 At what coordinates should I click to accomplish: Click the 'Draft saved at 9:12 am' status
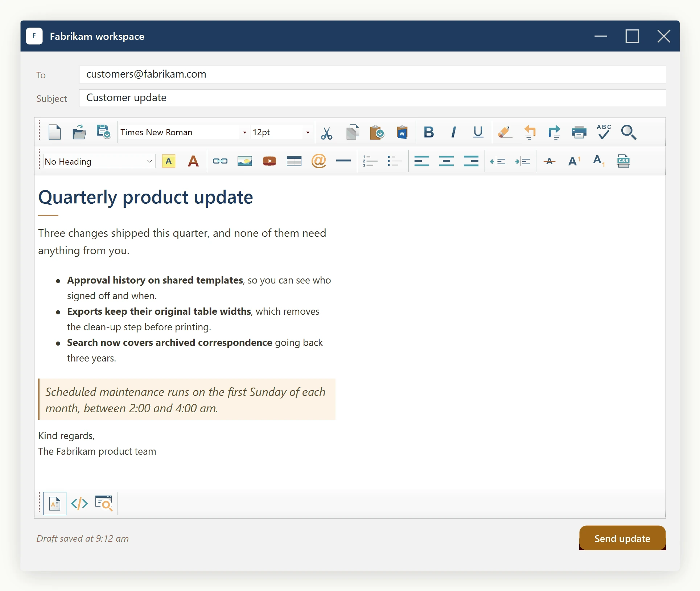[83, 539]
